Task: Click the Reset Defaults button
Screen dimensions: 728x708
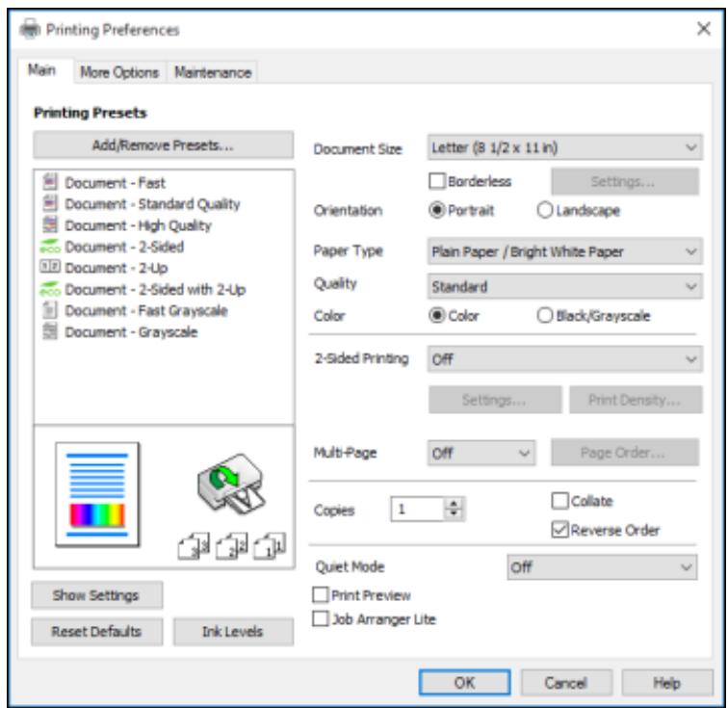Action: pyautogui.click(x=96, y=631)
